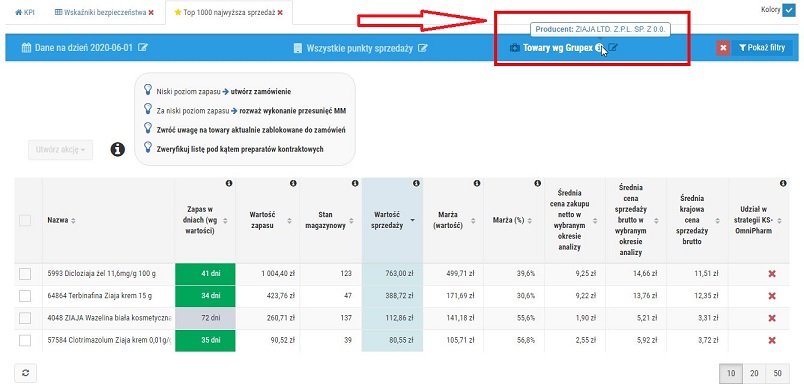Screen dimensions: 804x387
Task: Tick the select-all checkbox in table header
Action: coord(25,220)
